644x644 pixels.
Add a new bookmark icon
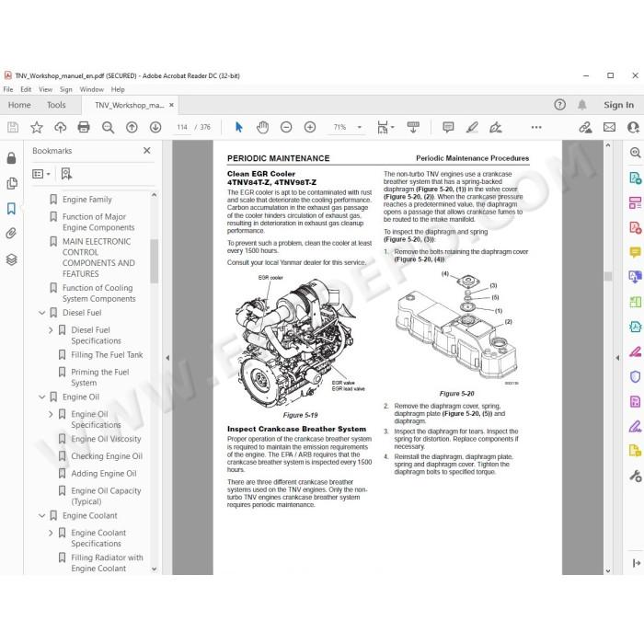(x=66, y=174)
